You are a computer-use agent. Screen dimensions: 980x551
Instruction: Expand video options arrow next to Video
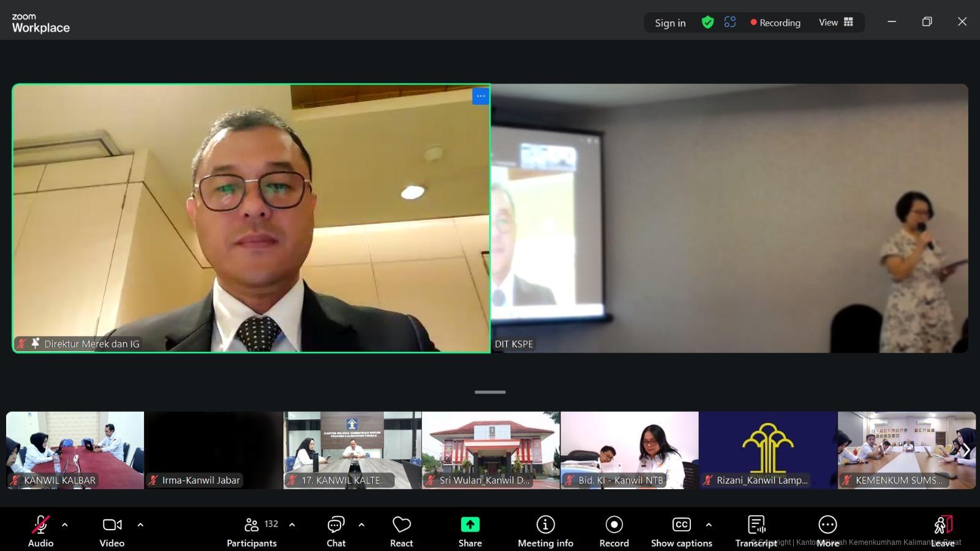[140, 525]
